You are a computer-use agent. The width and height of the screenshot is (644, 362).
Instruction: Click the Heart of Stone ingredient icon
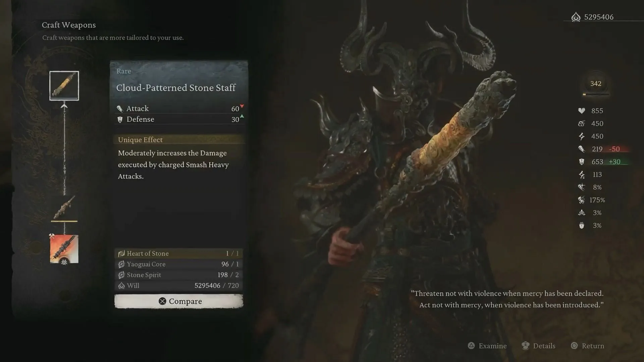pos(122,253)
